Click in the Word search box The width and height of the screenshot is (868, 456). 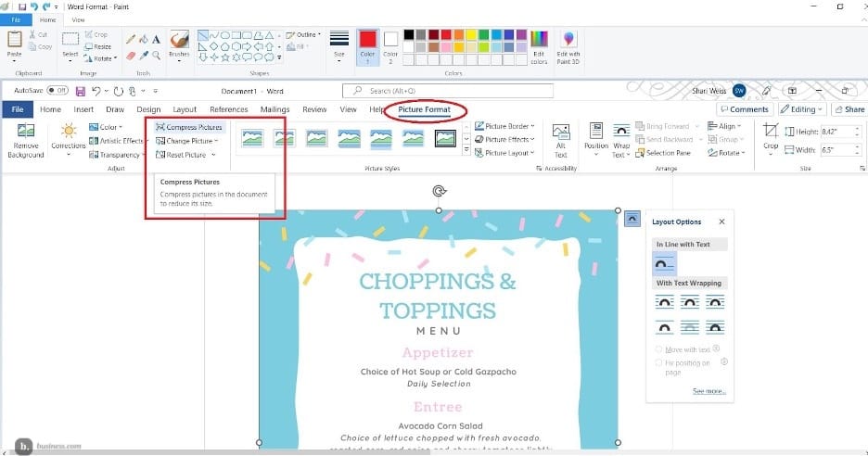click(x=448, y=91)
